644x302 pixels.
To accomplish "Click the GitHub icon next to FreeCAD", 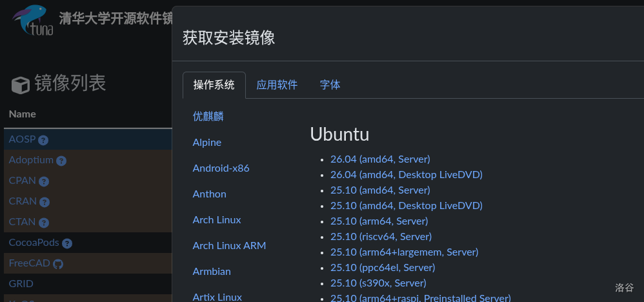I will pyautogui.click(x=58, y=264).
